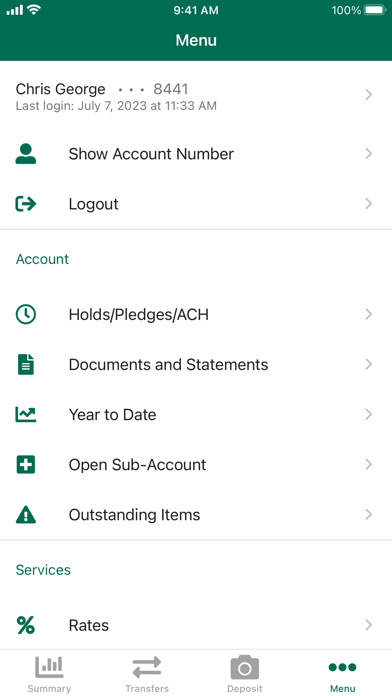Open the chevron on Open Sub-Account row
This screenshot has width=392, height=696.
pos(368,464)
